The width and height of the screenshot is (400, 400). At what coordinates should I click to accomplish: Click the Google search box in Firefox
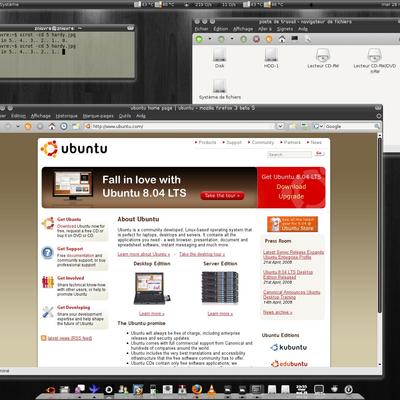349,126
